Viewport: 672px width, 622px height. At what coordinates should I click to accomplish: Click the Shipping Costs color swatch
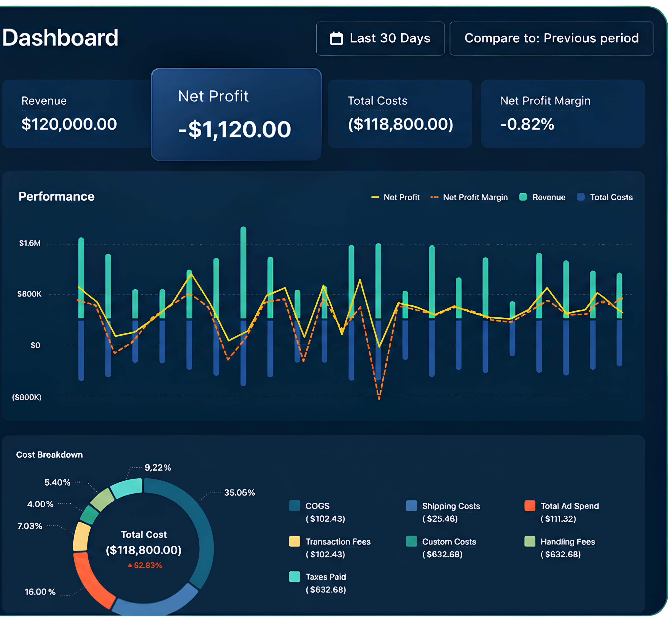tap(411, 505)
